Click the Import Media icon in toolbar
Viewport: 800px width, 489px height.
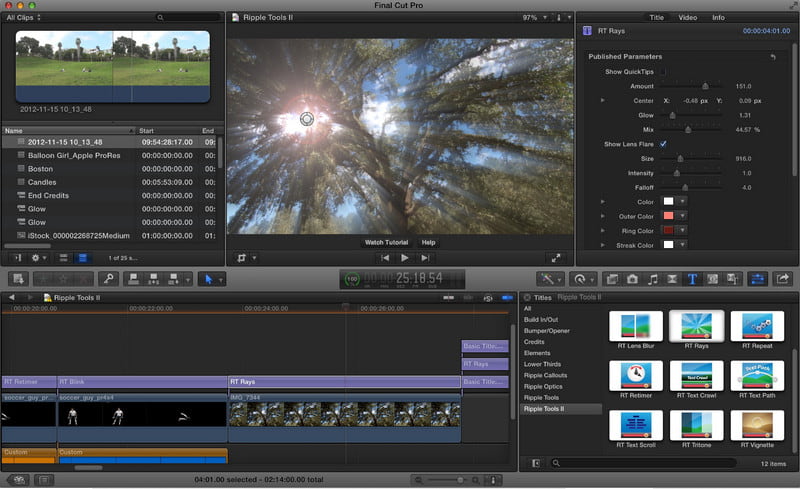19,279
